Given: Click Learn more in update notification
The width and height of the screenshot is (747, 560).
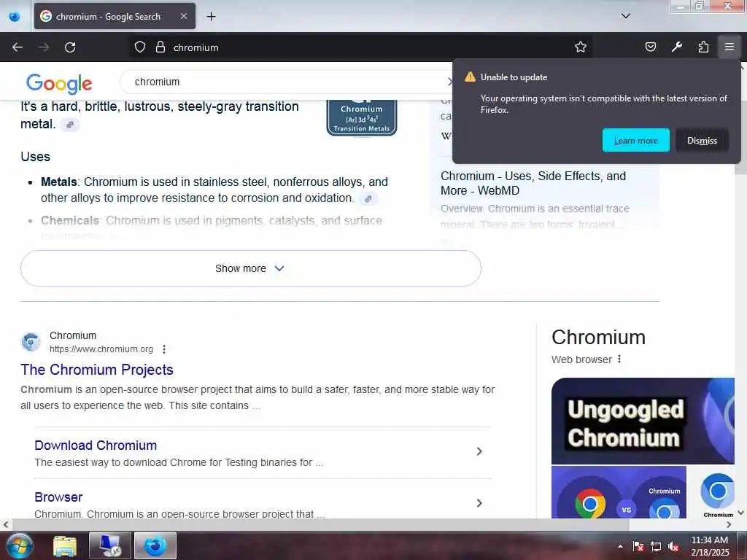Looking at the screenshot, I should pos(635,141).
